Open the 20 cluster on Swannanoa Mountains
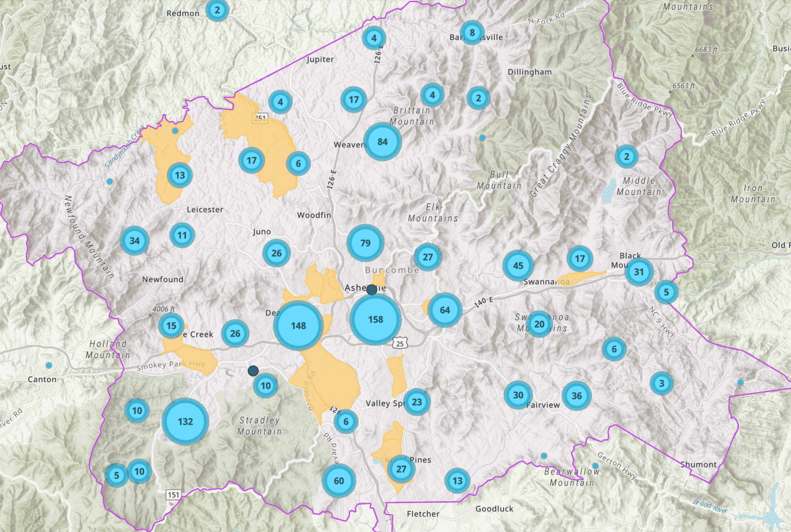This screenshot has height=532, width=791. tap(539, 324)
